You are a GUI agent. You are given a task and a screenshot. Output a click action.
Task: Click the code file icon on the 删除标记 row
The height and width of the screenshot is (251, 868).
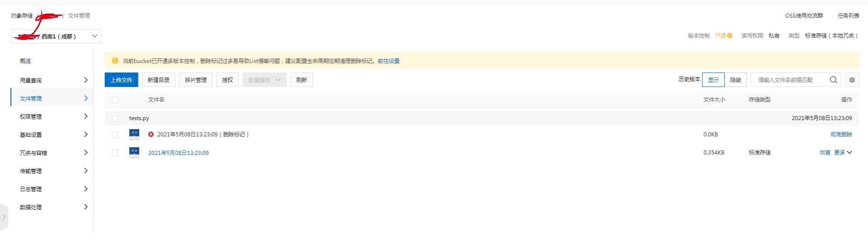click(x=134, y=134)
